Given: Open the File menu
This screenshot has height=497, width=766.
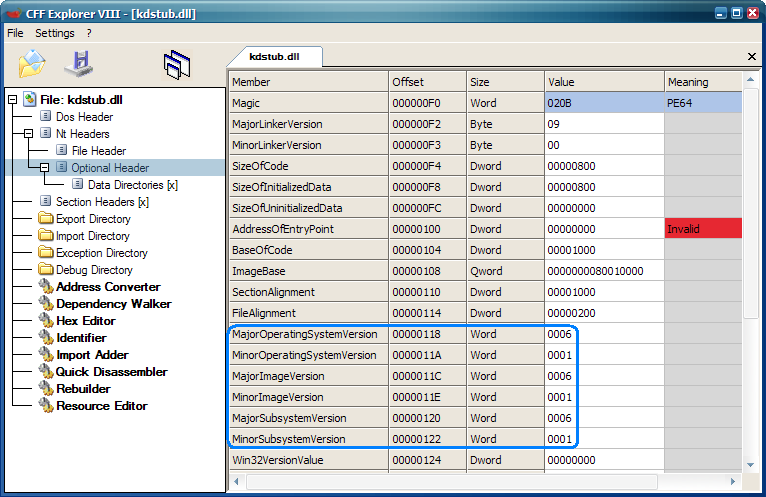Looking at the screenshot, I should coord(15,33).
